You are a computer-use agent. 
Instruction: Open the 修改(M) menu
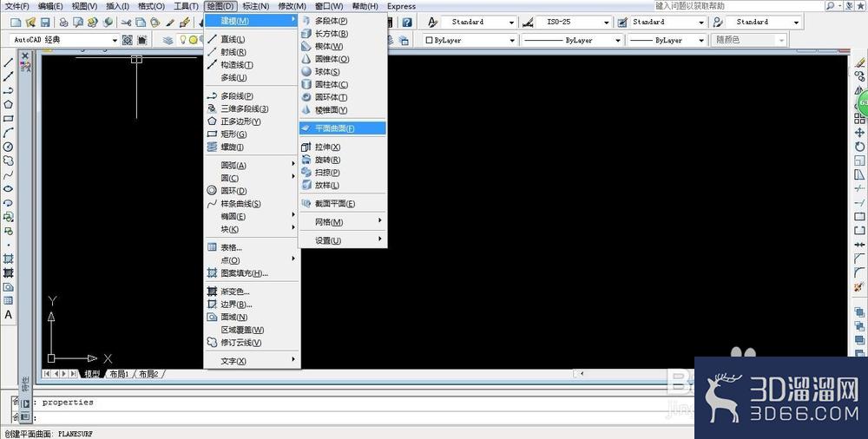292,6
